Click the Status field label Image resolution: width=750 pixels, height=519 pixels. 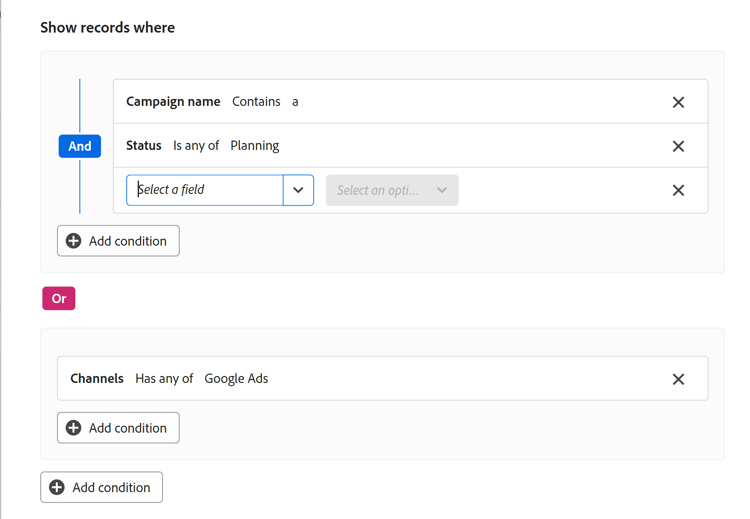tap(144, 146)
